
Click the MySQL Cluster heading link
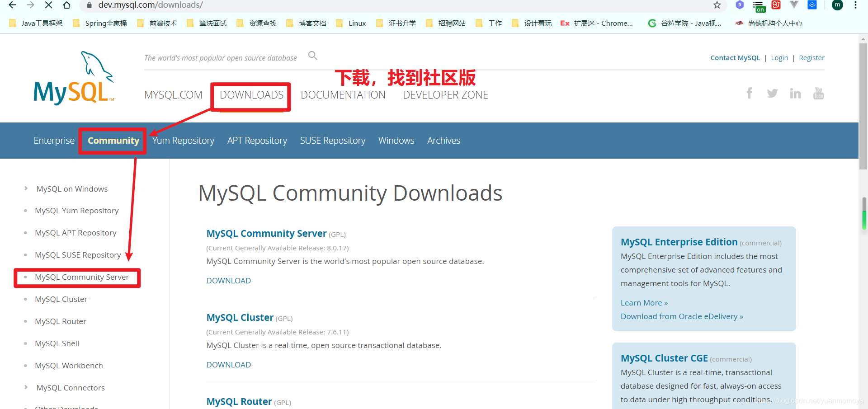pos(240,318)
